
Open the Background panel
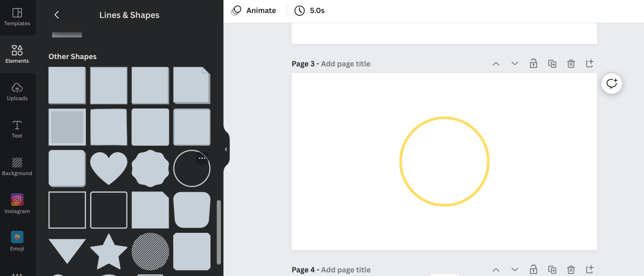tap(17, 166)
